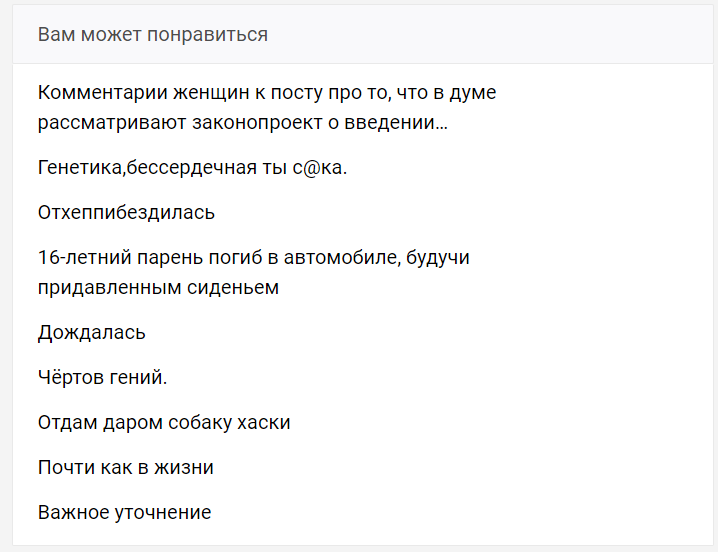This screenshot has height=552, width=718.
Task: Open the 'Дождалась' post link
Action: [x=92, y=333]
